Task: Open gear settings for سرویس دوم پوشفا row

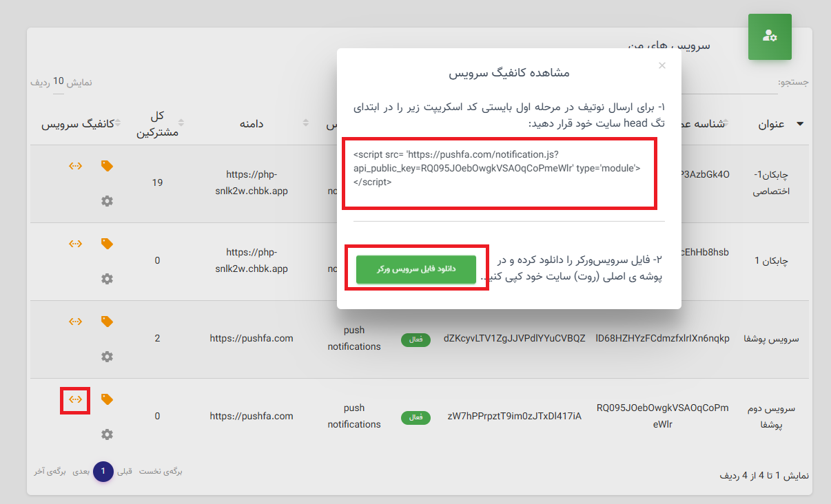Action: pyautogui.click(x=107, y=434)
